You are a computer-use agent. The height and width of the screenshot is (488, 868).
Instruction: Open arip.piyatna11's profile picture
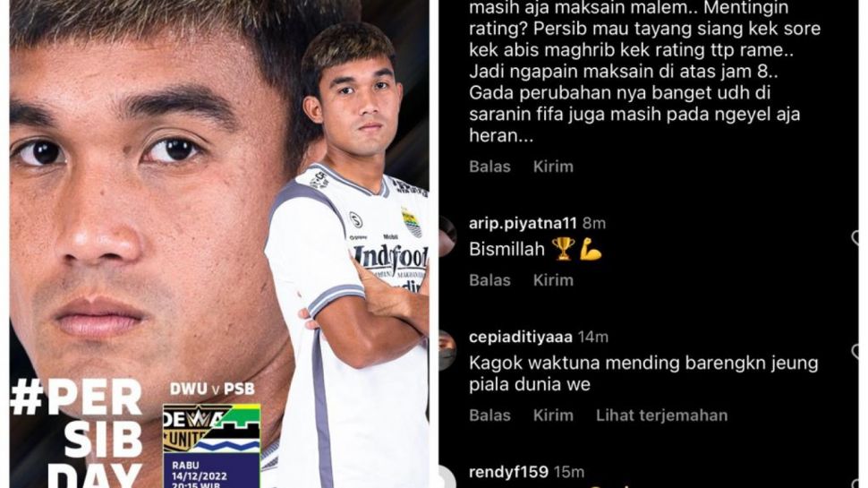[447, 236]
